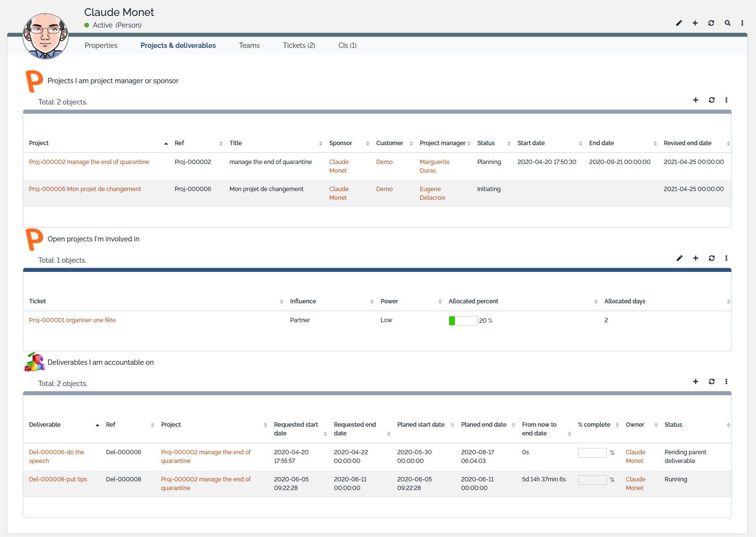Click the sort arrows on the Status column
The height and width of the screenshot is (537, 756).
[509, 143]
